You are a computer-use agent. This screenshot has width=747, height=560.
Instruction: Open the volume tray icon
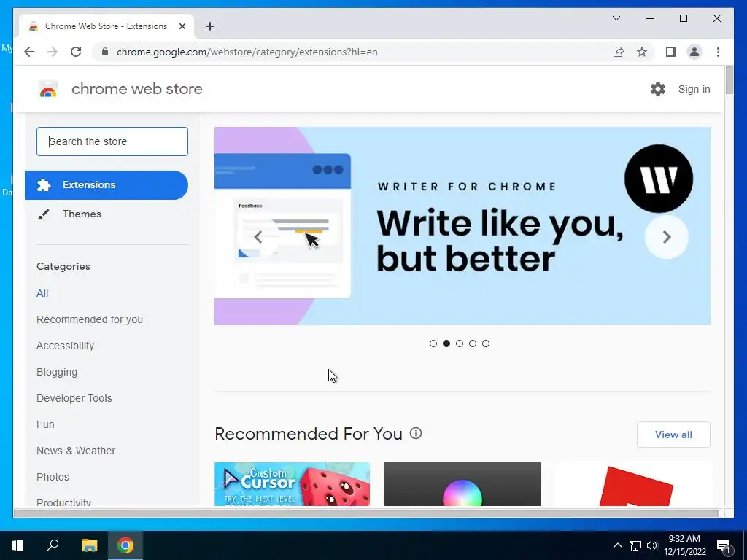coord(651,545)
